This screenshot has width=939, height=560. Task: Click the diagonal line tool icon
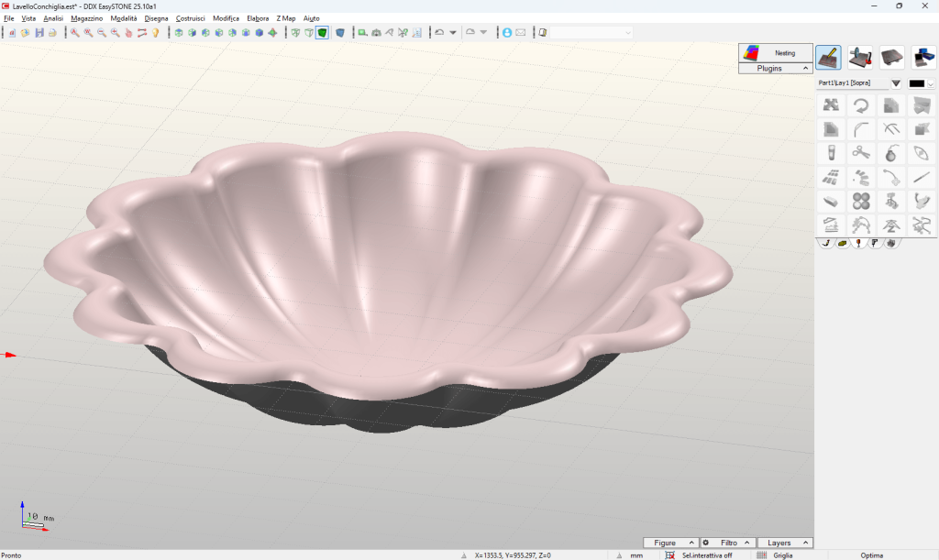click(x=922, y=177)
